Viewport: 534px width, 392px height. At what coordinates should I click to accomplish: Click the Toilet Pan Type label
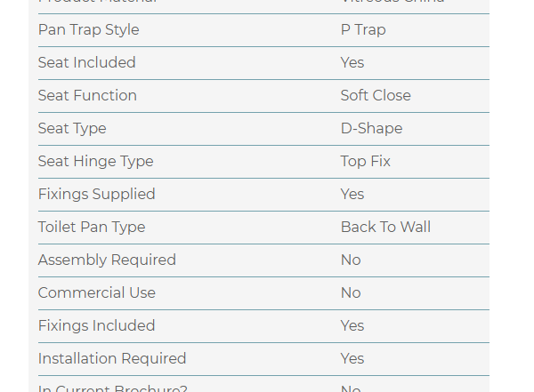92,228
